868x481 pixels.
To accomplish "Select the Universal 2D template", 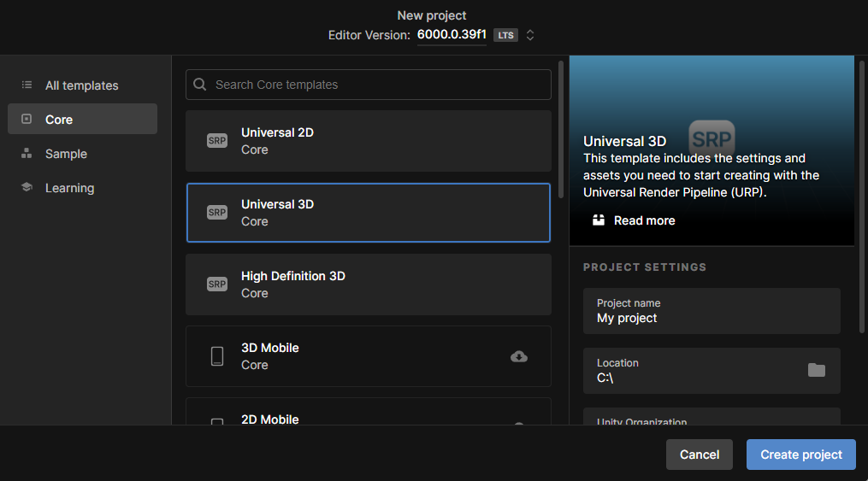I will (x=368, y=141).
